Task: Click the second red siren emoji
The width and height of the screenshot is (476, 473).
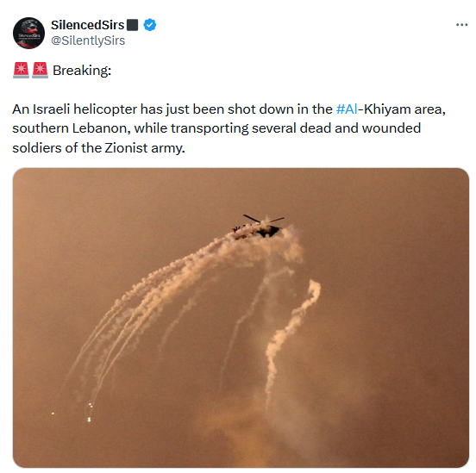Action: 40,70
